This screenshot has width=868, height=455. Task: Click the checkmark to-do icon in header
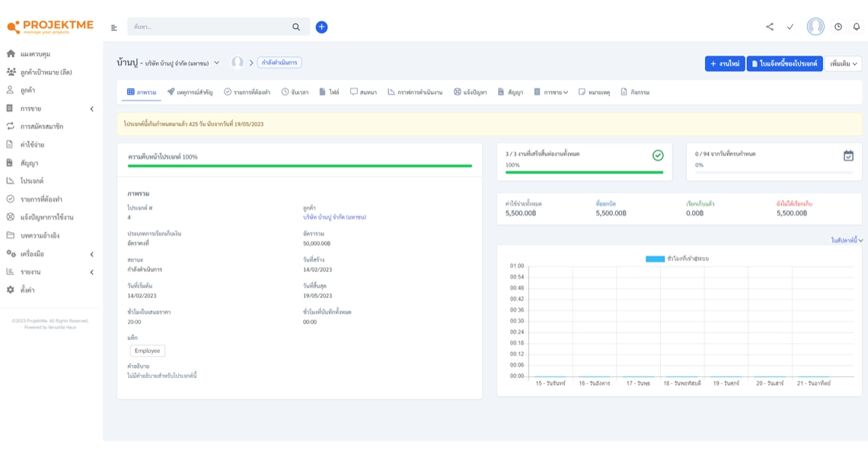(790, 27)
